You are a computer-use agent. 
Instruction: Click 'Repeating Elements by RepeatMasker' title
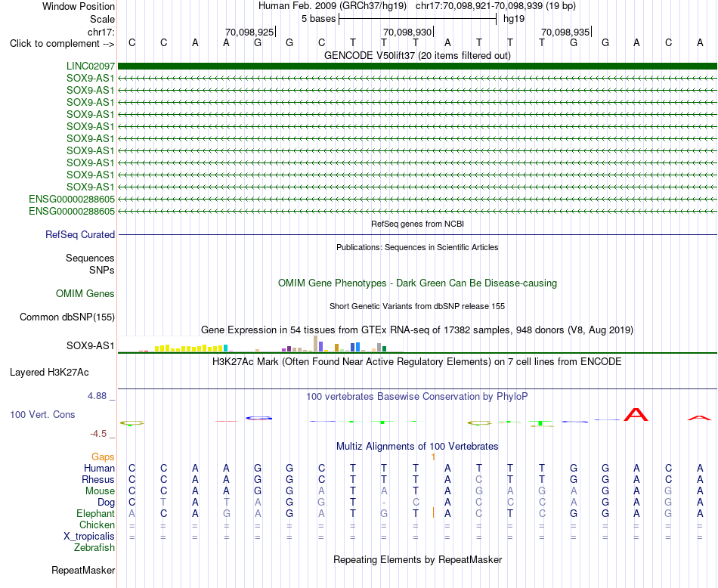pos(417,559)
